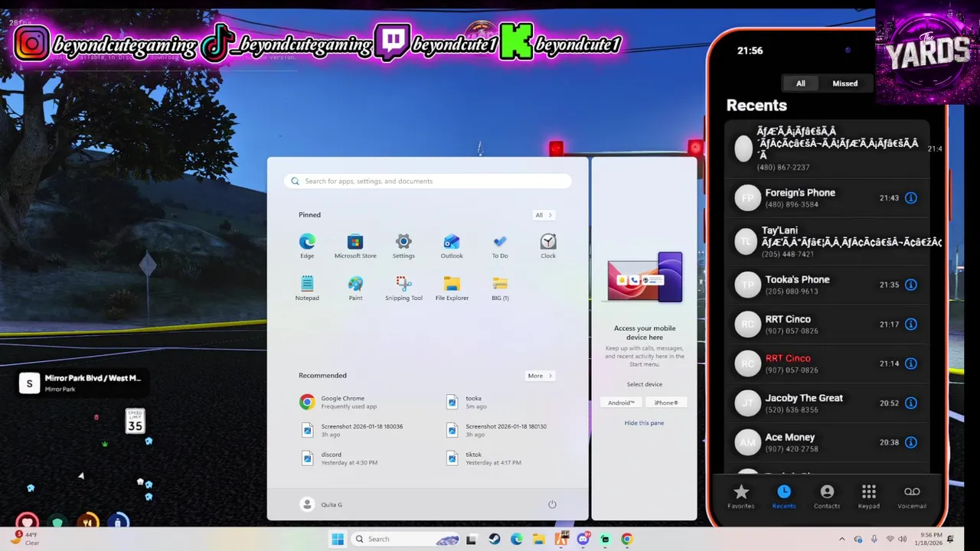Open Screenshot 2026-01-18 180036

[351, 430]
